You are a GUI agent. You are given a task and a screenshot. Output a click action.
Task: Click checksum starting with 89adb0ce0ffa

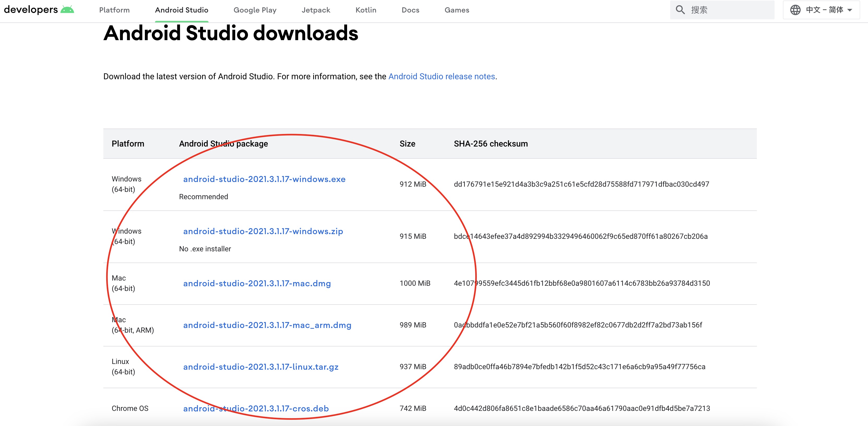580,367
